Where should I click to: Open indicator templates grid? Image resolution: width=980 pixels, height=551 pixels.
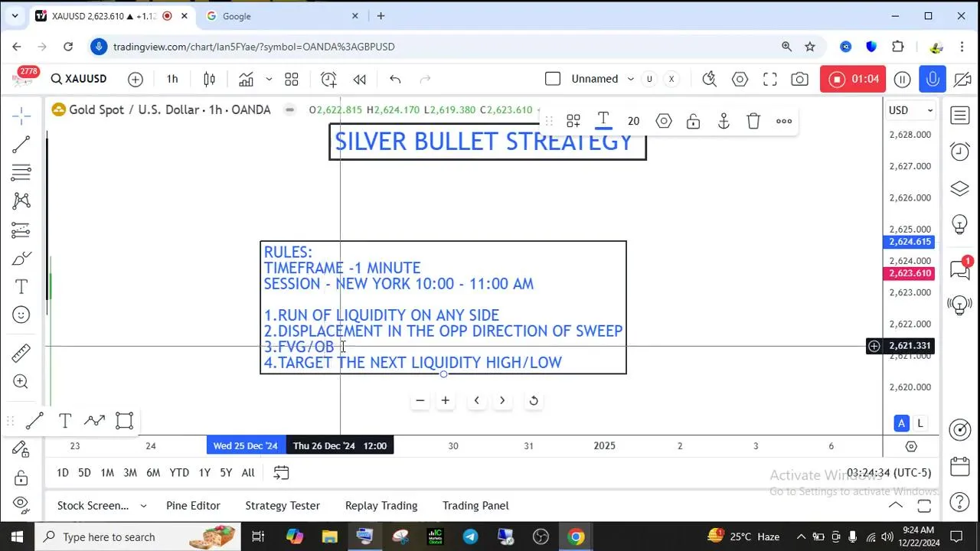[x=292, y=79]
